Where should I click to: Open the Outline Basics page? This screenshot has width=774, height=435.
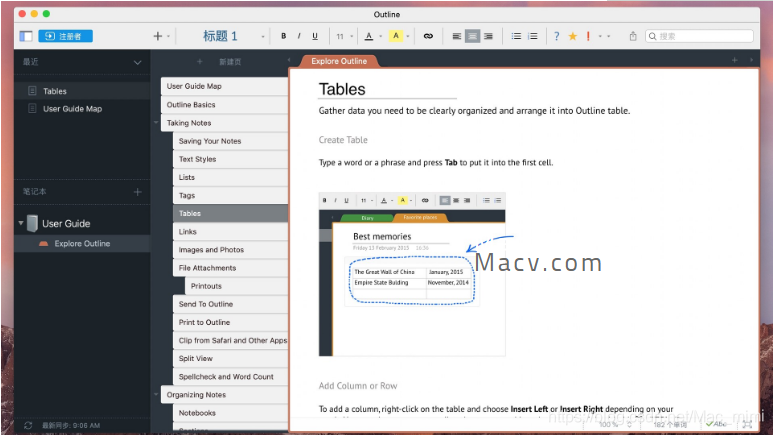coord(225,105)
